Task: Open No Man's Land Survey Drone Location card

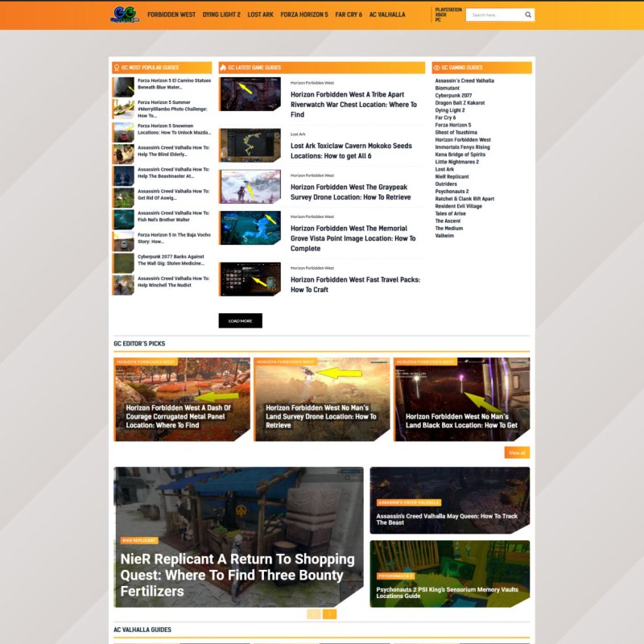Action: (321, 399)
